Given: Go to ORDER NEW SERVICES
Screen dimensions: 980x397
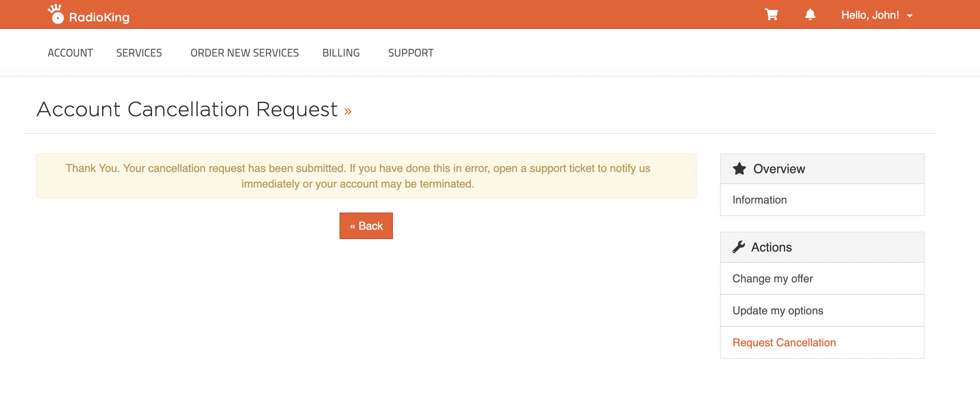Looking at the screenshot, I should click(244, 53).
